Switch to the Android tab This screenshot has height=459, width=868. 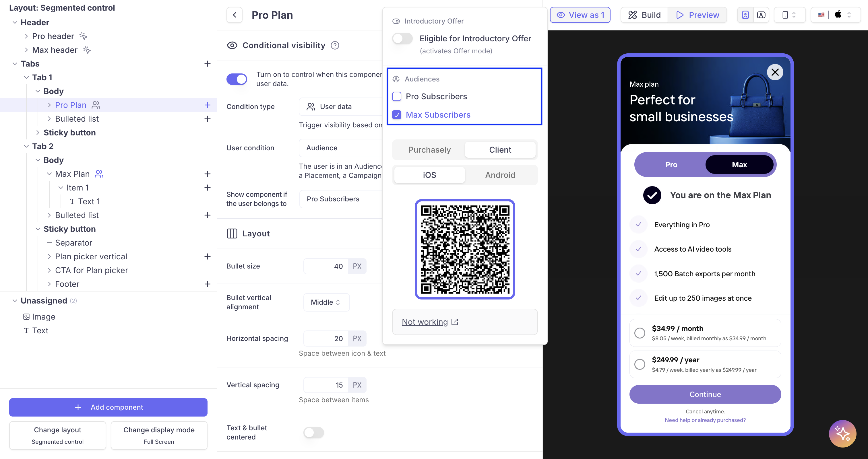click(x=500, y=175)
